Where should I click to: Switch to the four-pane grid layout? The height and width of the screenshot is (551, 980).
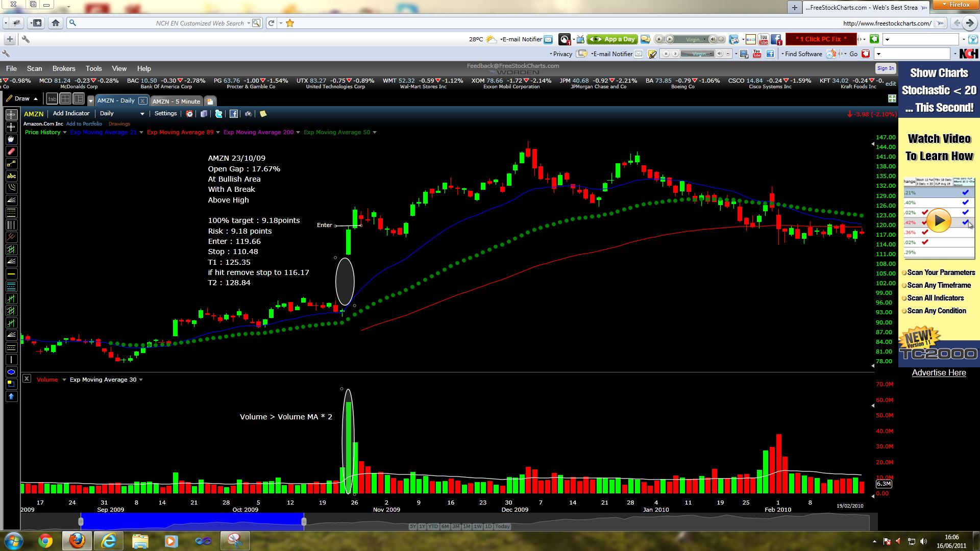pyautogui.click(x=65, y=99)
